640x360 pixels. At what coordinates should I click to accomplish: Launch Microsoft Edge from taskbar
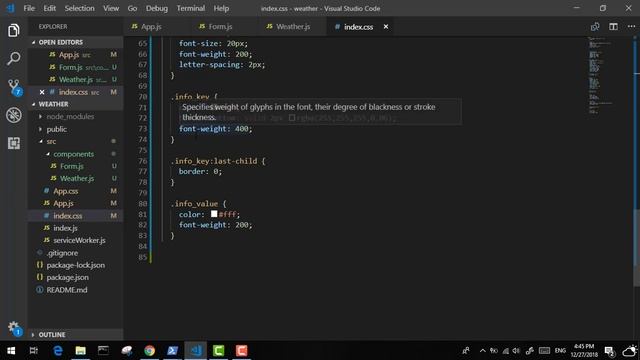click(x=58, y=351)
